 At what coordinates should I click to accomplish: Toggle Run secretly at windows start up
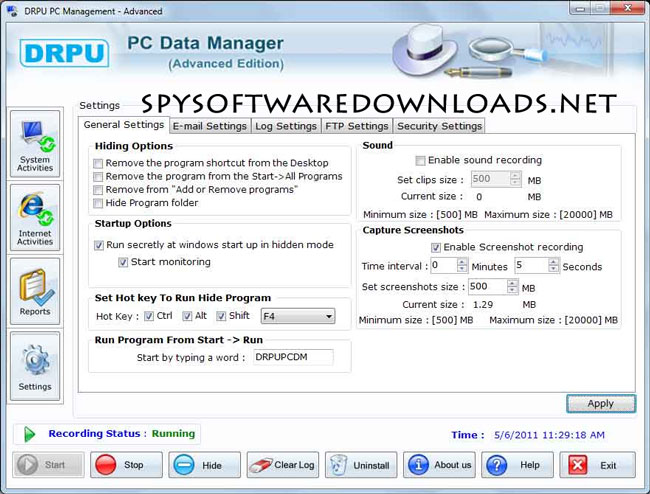tap(99, 245)
